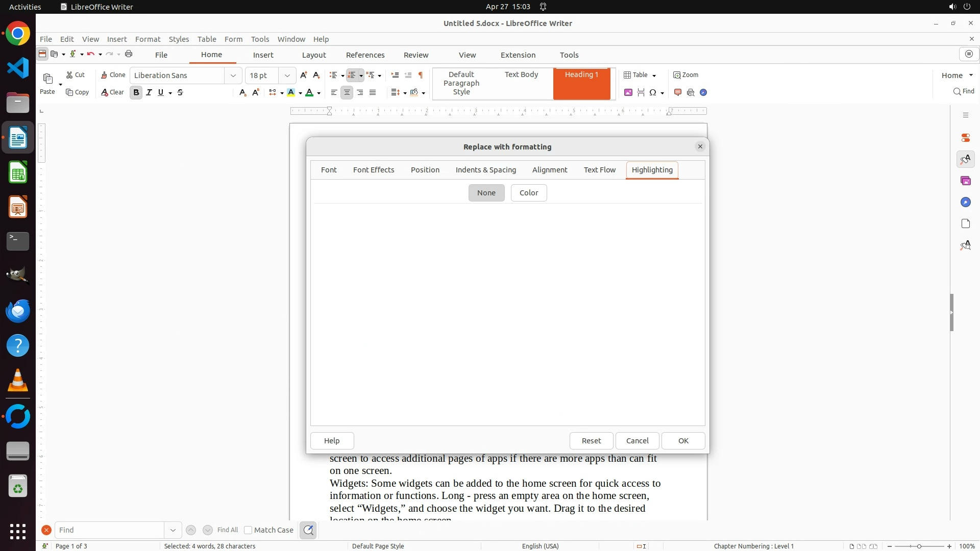The height and width of the screenshot is (551, 980).
Task: Open the Indents & Spacing tab
Action: (x=485, y=170)
